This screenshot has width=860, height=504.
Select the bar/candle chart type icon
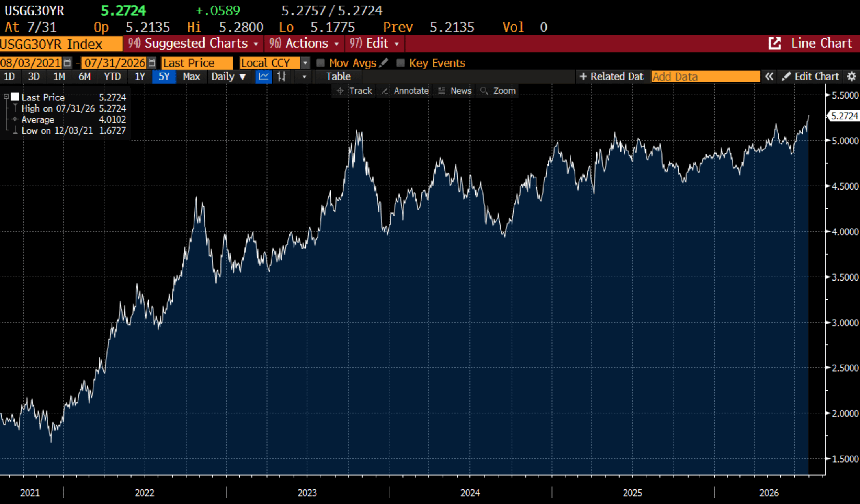click(x=281, y=76)
